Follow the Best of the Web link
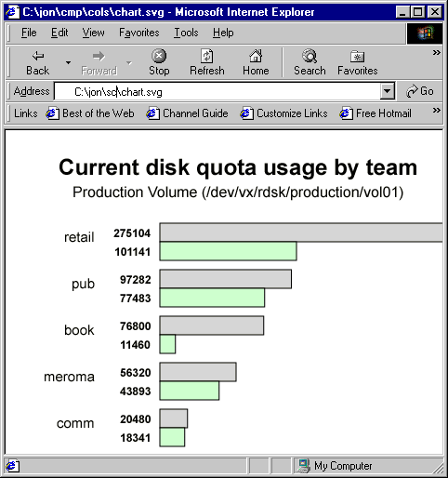The image size is (448, 478). pyautogui.click(x=90, y=113)
